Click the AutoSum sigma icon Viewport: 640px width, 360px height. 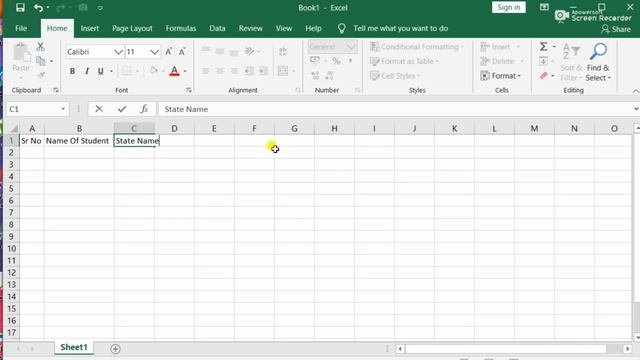point(543,47)
